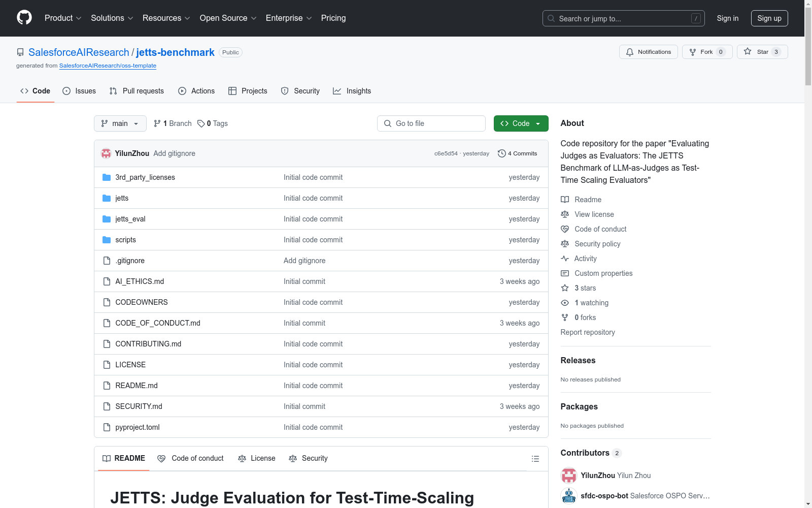Click the commit history clock icon
The image size is (812, 508).
(502, 153)
